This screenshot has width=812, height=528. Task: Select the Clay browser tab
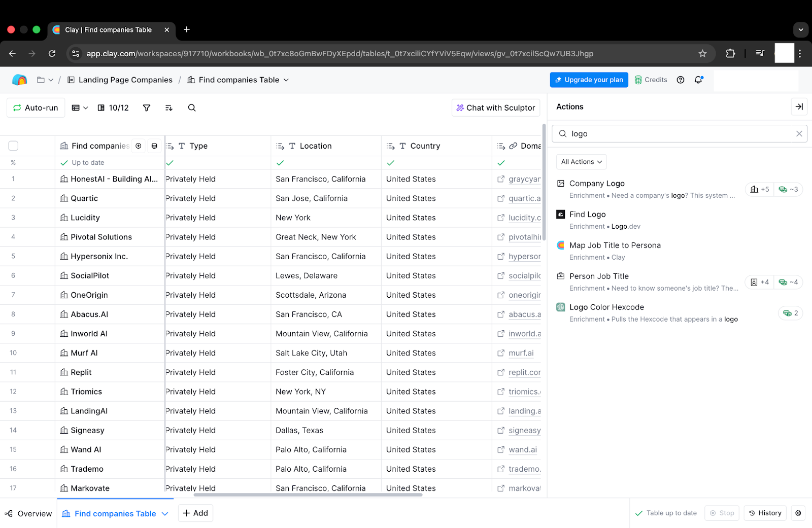pyautogui.click(x=112, y=29)
